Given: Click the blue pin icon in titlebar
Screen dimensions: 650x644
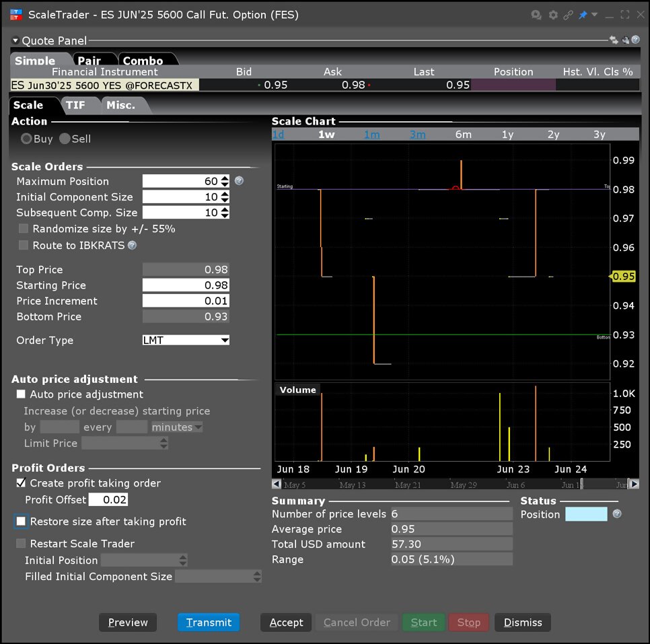Looking at the screenshot, I should 584,15.
